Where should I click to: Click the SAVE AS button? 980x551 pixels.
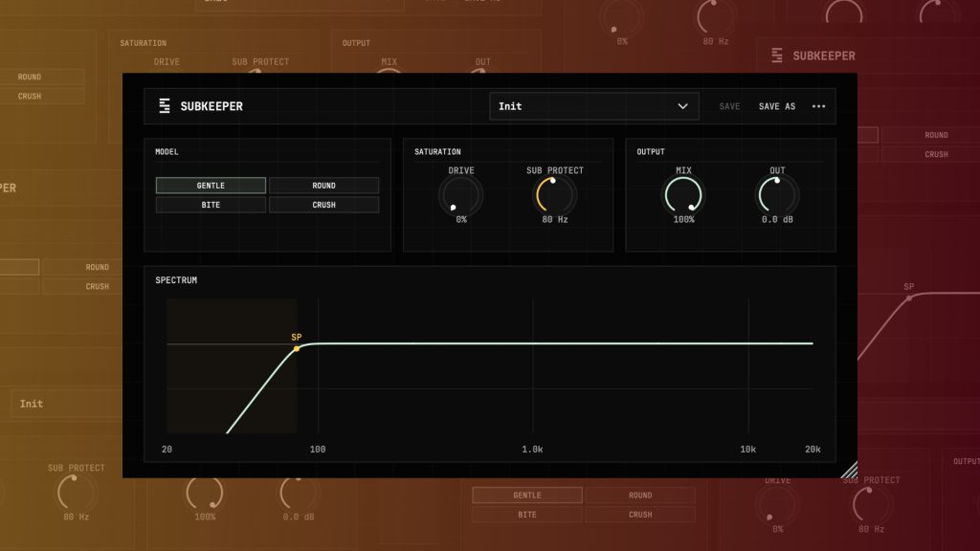(777, 106)
